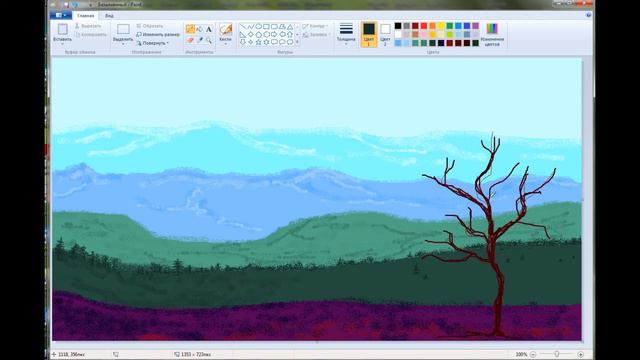Pick the lime green color swatch
Screen dimensions: 640x360
point(449,34)
